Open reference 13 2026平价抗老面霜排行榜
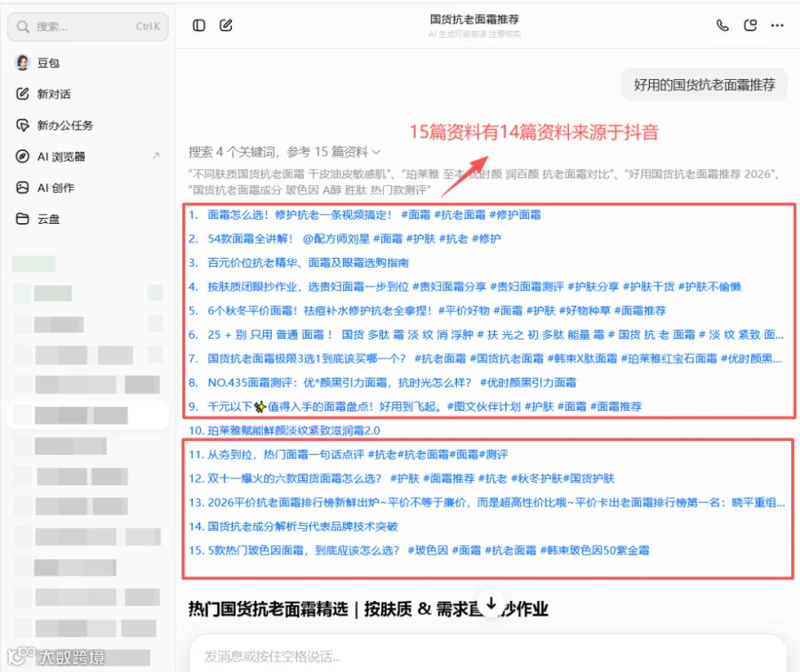This screenshot has width=800, height=672. (496, 502)
